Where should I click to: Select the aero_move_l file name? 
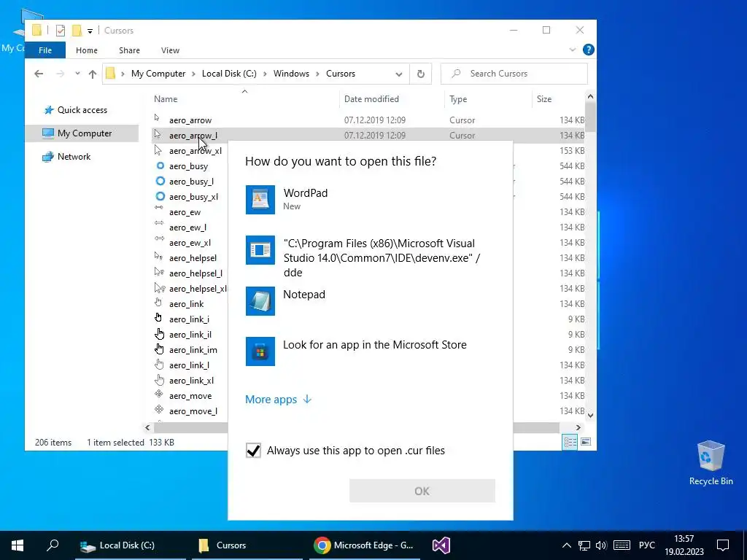193,411
